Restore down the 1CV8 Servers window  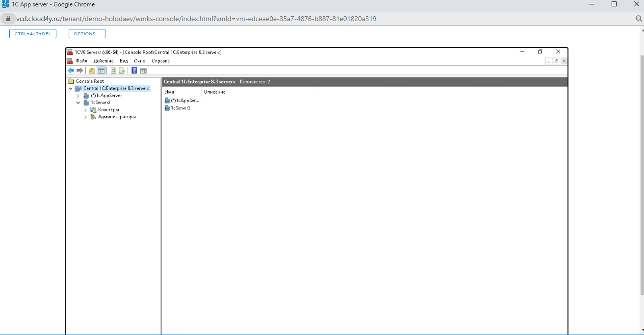click(540, 52)
